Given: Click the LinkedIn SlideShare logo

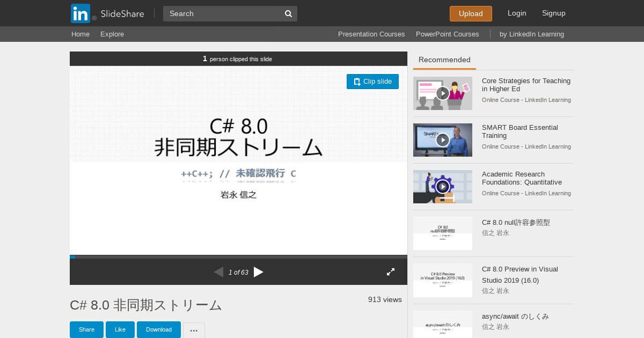Looking at the screenshot, I should (x=107, y=13).
